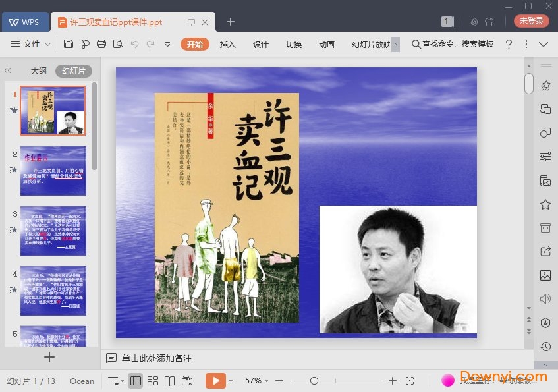Open the share panel icon in right sidebar
This screenshot has width=558, height=392.
pos(545,252)
